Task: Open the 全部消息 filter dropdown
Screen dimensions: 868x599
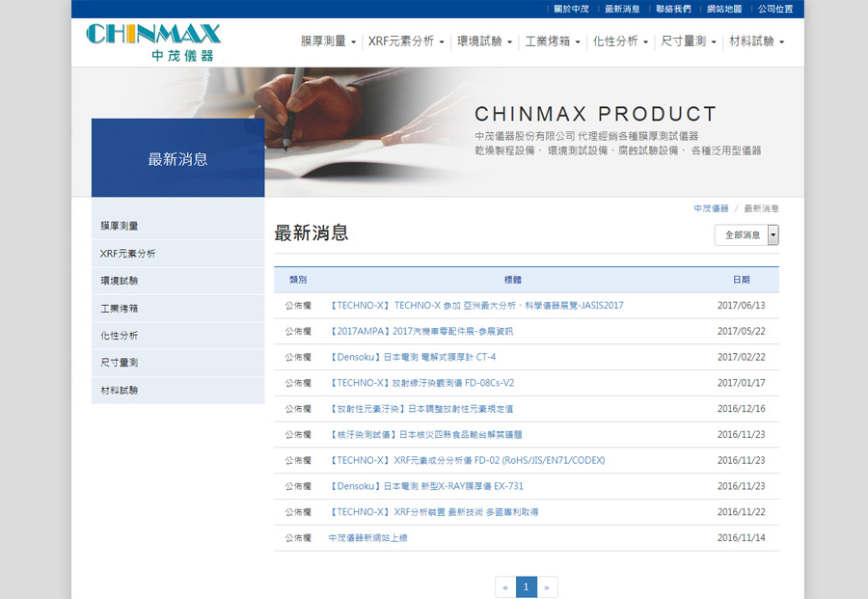Action: pos(746,234)
